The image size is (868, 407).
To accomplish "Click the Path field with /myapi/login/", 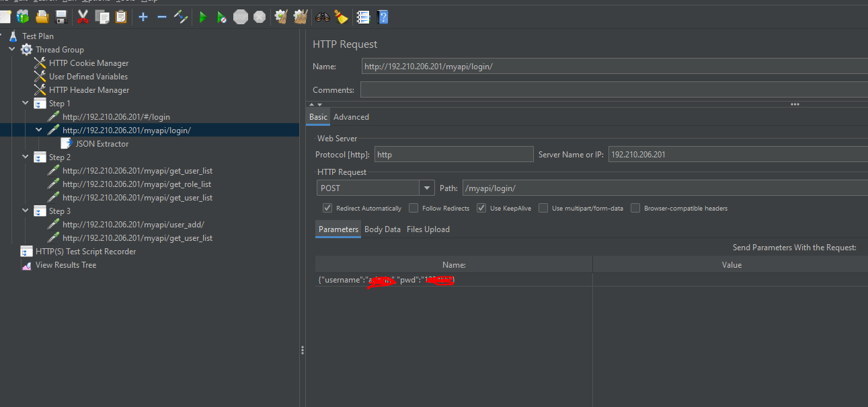I will tap(665, 188).
